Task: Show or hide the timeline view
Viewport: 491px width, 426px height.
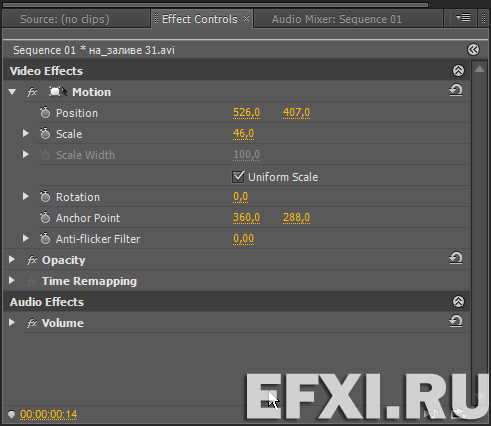Action: (473, 50)
